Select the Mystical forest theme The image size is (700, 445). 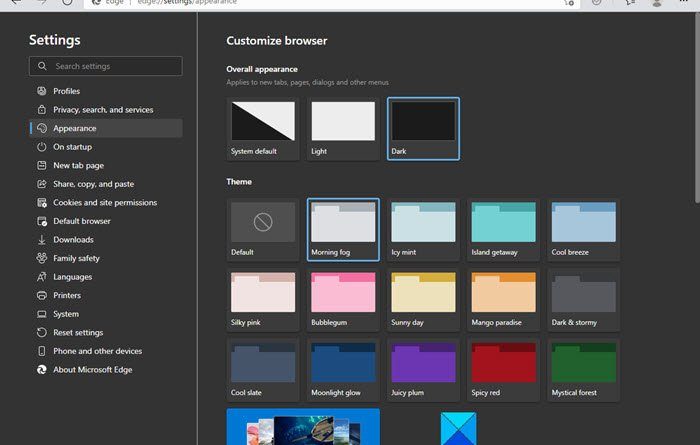[583, 370]
